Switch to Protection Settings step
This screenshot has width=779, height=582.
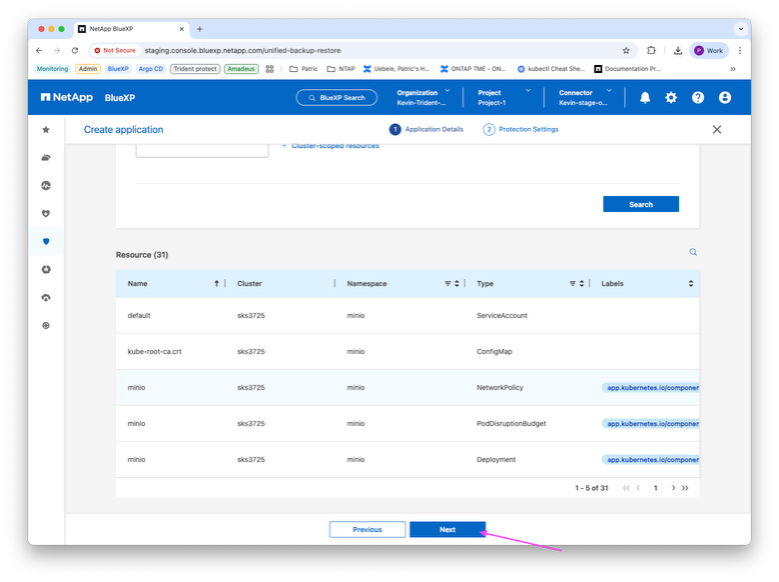coord(521,129)
